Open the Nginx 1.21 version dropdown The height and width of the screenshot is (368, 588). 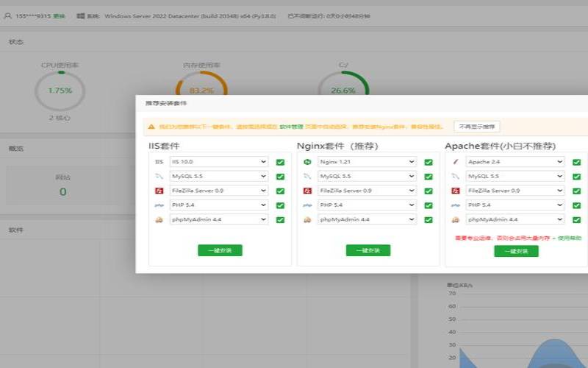point(367,162)
